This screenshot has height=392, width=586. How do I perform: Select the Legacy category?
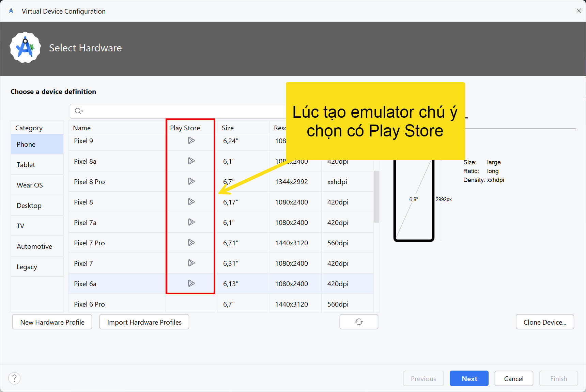(37, 267)
